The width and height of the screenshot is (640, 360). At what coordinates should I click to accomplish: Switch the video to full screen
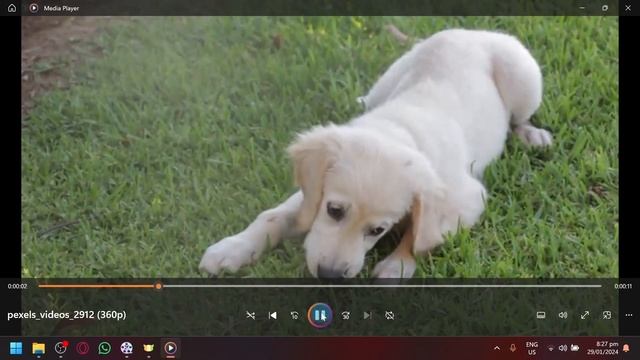click(585, 315)
